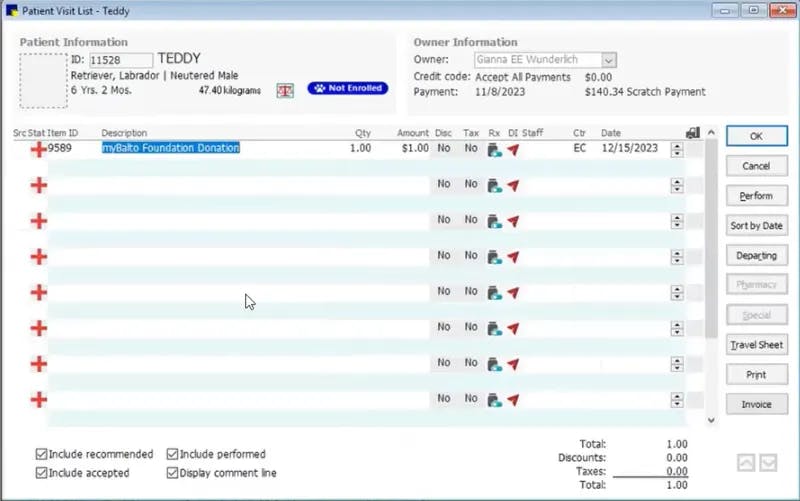Click the printer icon above the list scrollbar
This screenshot has height=501, width=800.
coord(692,133)
